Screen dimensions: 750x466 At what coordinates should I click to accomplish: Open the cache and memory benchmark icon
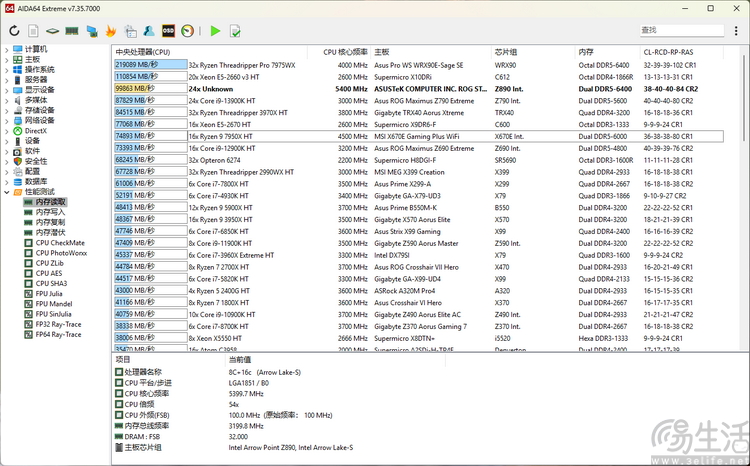(130, 31)
